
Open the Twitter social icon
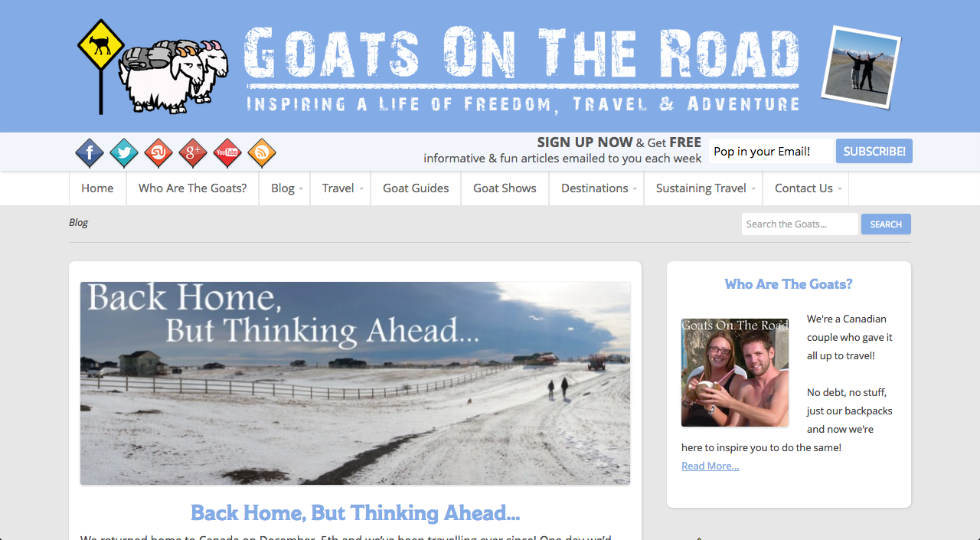(x=124, y=153)
